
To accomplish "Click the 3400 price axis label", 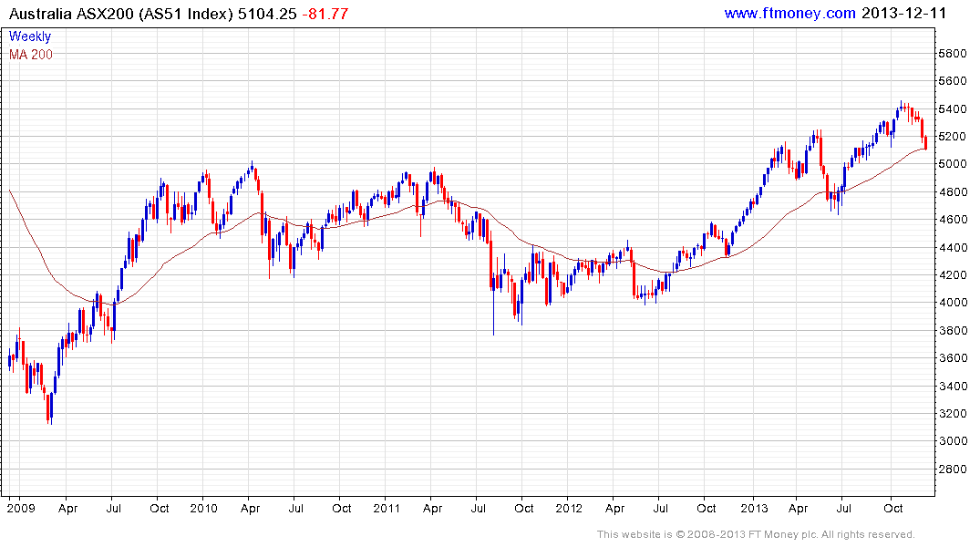I will pyautogui.click(x=952, y=387).
